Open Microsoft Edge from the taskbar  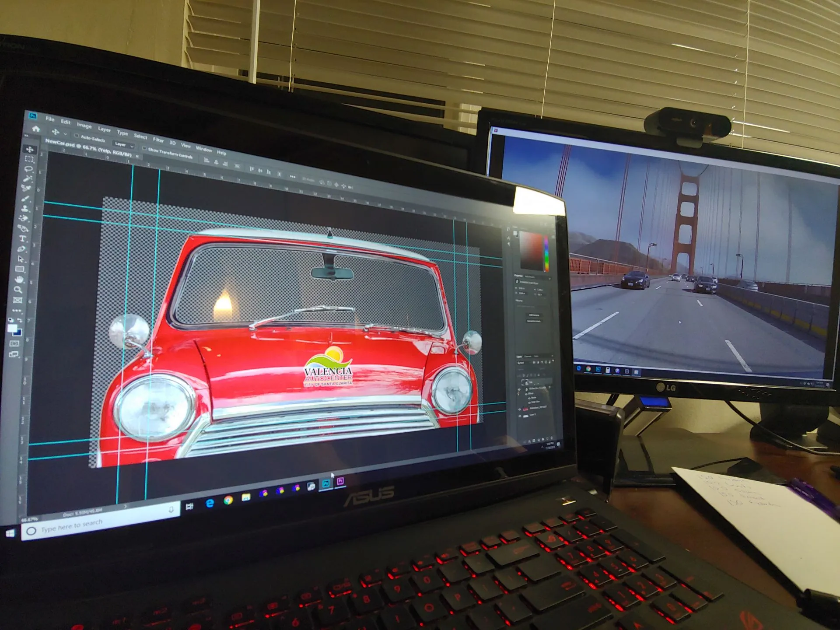pos(210,503)
